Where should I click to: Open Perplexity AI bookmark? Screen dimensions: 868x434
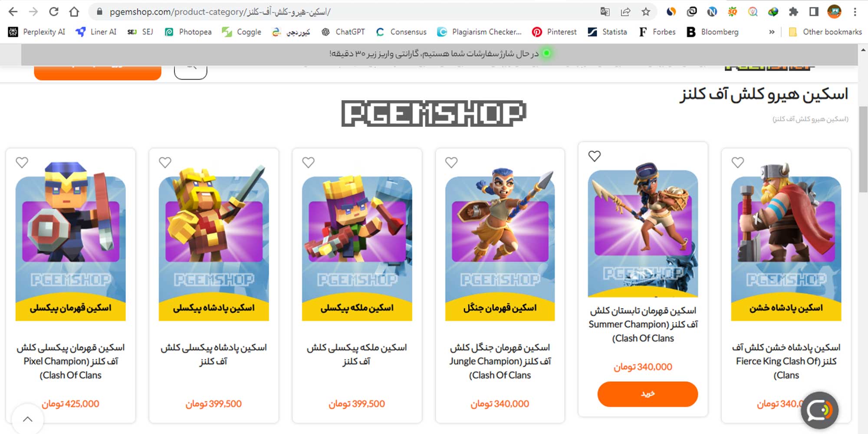click(37, 32)
